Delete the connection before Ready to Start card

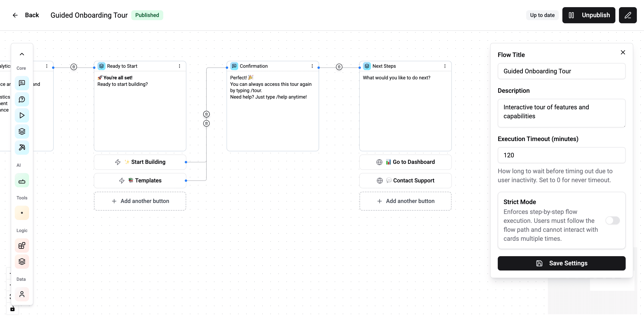point(74,66)
